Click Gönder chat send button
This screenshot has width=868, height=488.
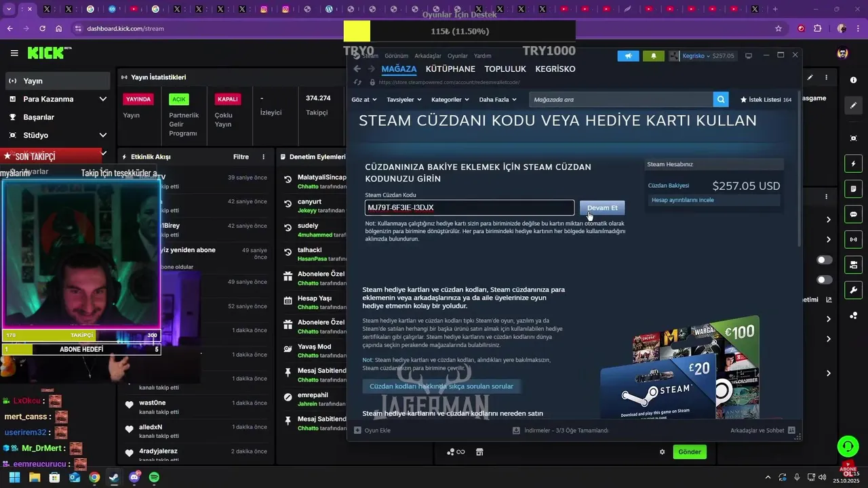(690, 452)
